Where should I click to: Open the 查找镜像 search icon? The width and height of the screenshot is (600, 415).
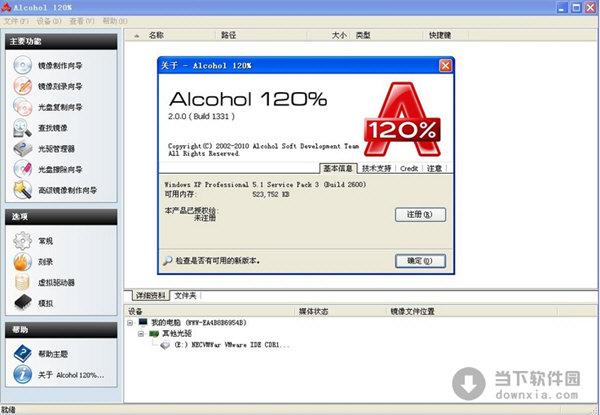click(23, 128)
